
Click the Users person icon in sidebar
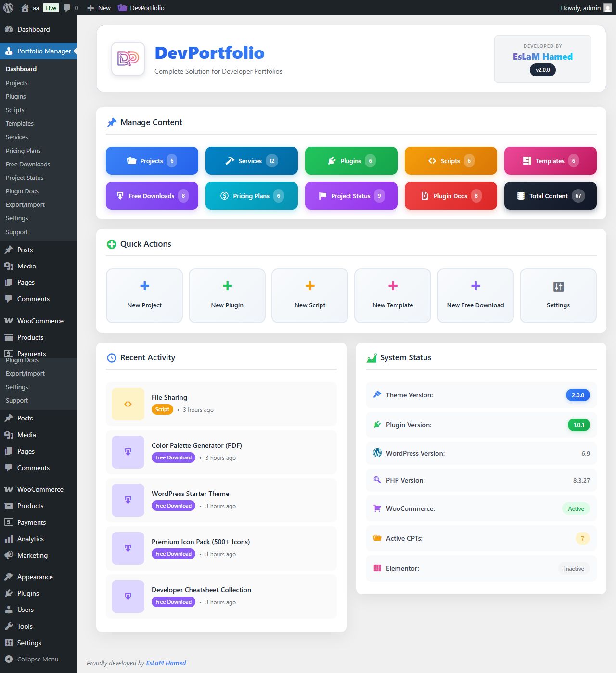click(9, 610)
